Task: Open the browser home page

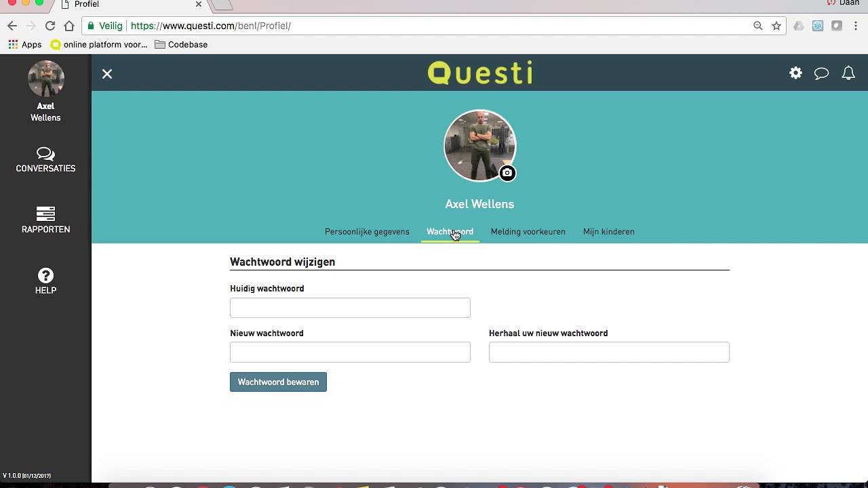Action: (x=69, y=26)
